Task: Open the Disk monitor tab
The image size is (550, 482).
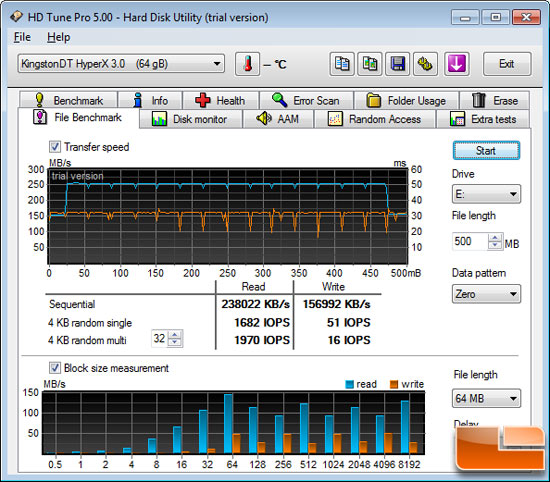Action: click(x=190, y=119)
